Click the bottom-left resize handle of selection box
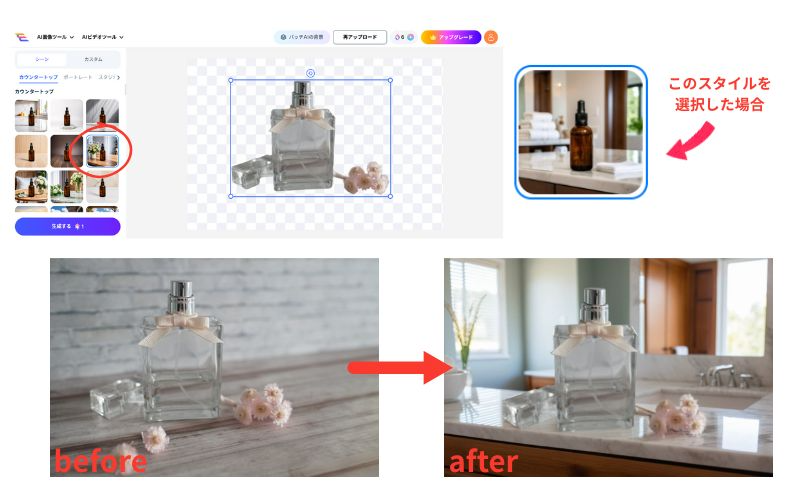800x500 pixels. [231, 196]
